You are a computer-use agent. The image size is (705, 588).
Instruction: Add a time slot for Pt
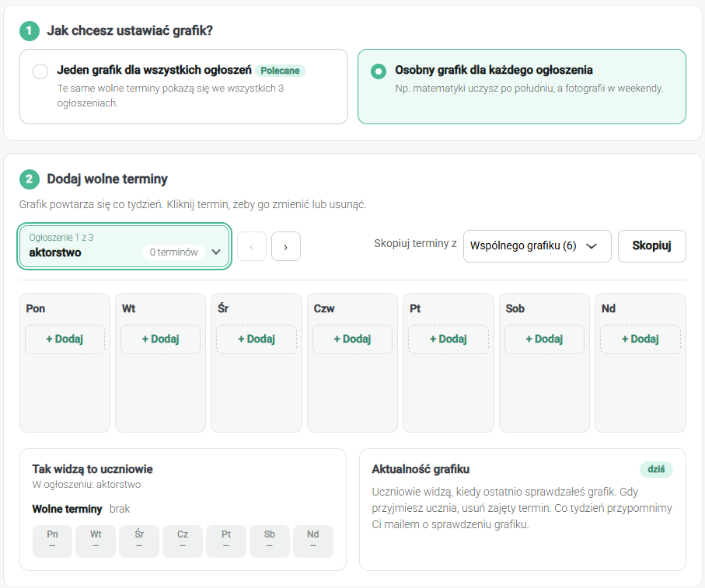(x=448, y=339)
